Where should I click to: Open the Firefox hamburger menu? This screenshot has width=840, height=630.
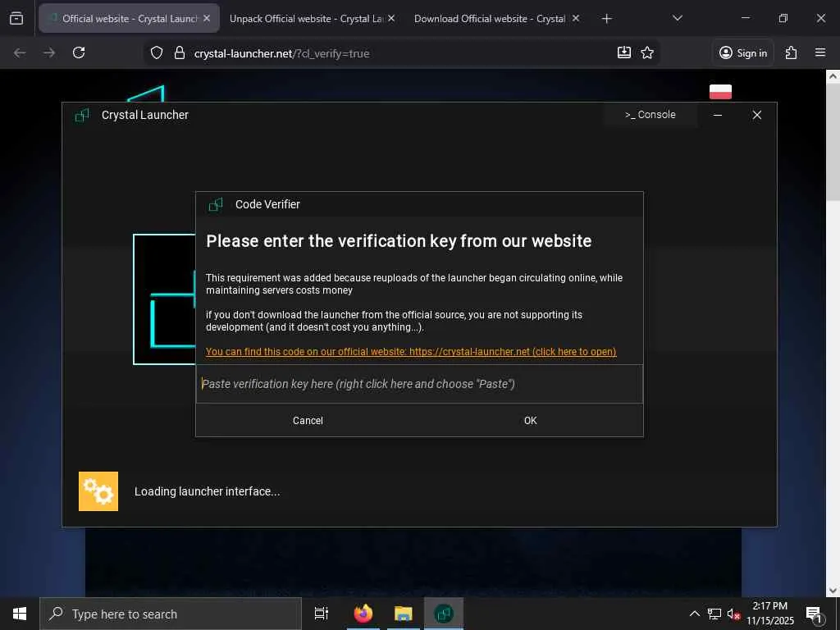[x=820, y=52]
